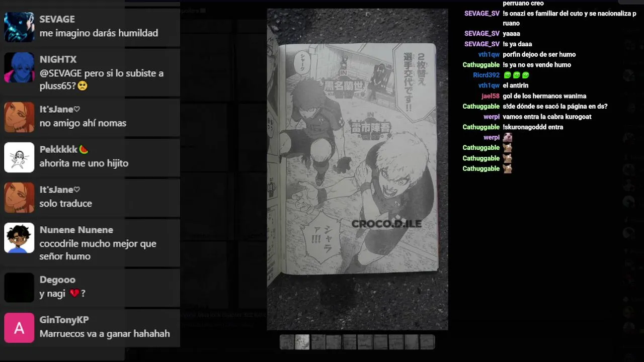The image size is (644, 362).
Task: Click the message 'el antirin'
Action: point(516,85)
